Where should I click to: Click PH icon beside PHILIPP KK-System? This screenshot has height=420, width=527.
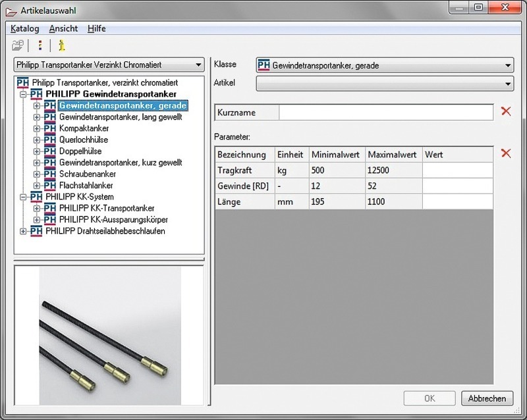36,197
